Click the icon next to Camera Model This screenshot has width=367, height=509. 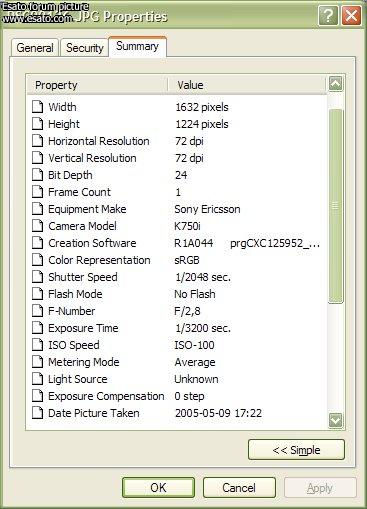(x=37, y=226)
